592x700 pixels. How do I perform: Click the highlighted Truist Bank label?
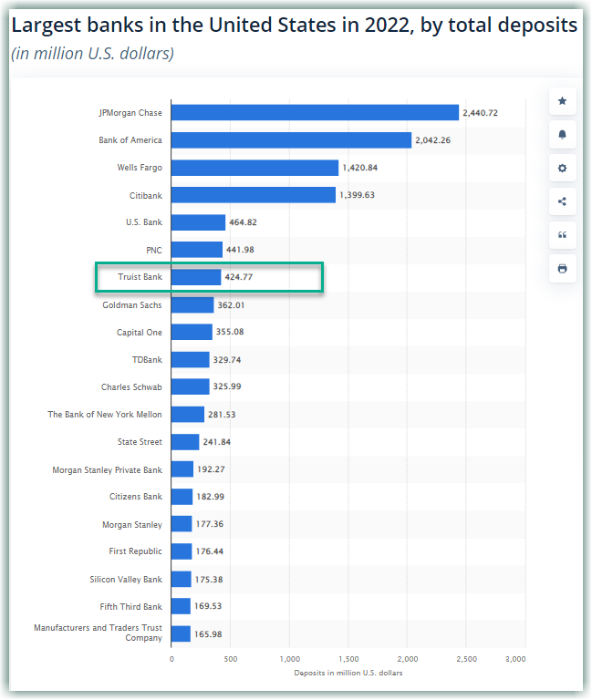[140, 277]
